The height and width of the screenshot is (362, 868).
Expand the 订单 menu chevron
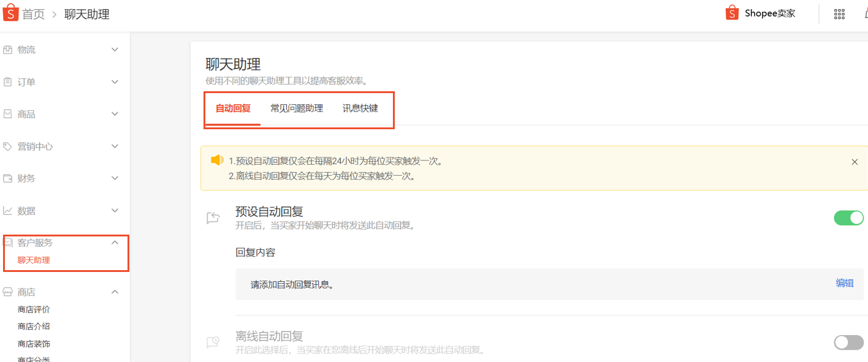(x=115, y=81)
